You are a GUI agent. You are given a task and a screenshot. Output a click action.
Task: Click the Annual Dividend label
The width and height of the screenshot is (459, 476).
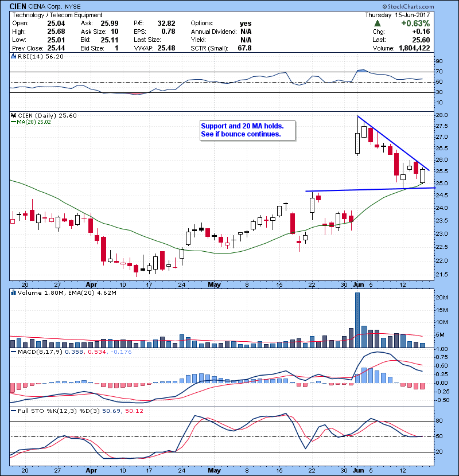pyautogui.click(x=213, y=32)
